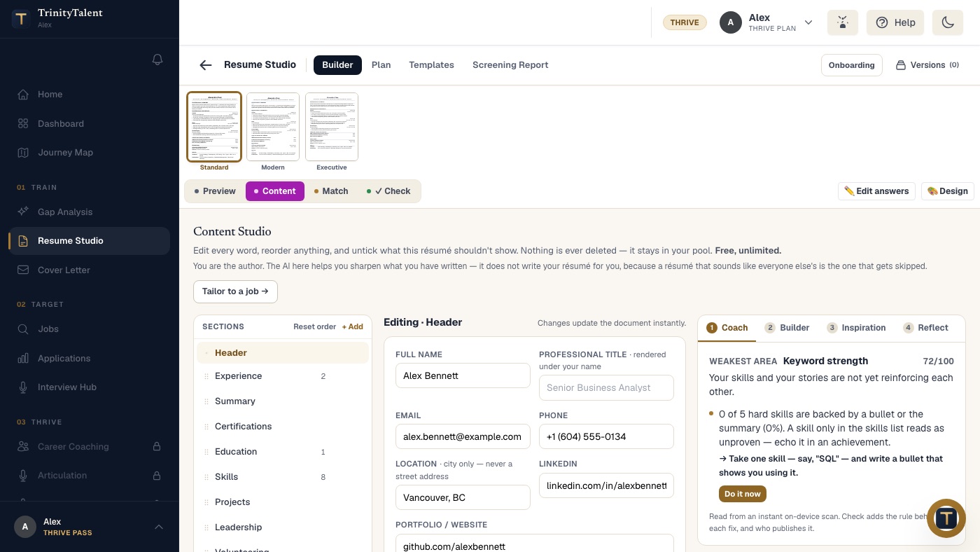The image size is (980, 552).
Task: Open the Design options
Action: point(948,191)
